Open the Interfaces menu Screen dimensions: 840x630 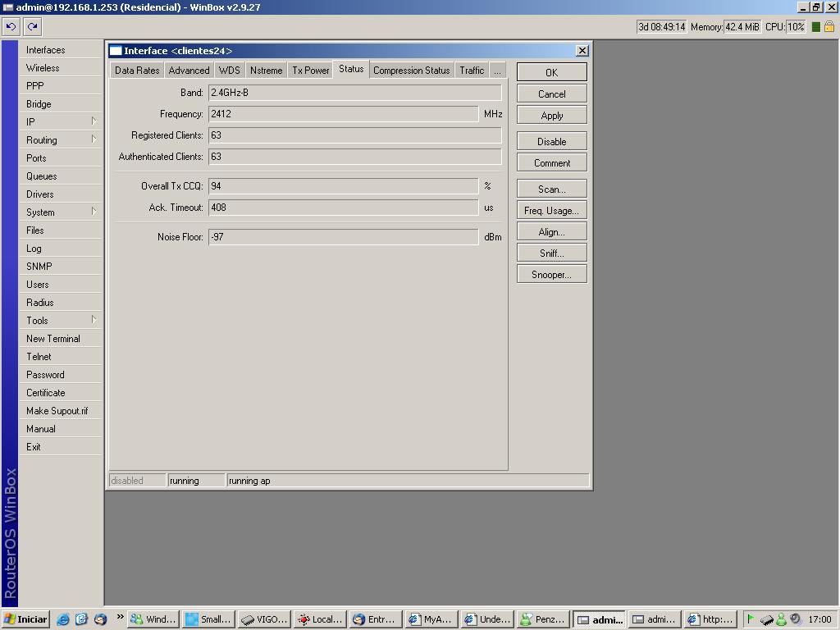(x=61, y=50)
